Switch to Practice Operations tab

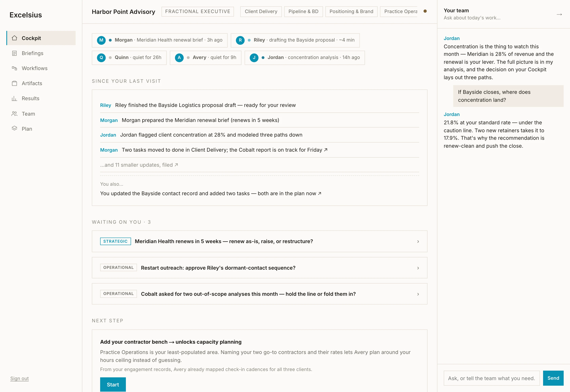[x=399, y=11]
